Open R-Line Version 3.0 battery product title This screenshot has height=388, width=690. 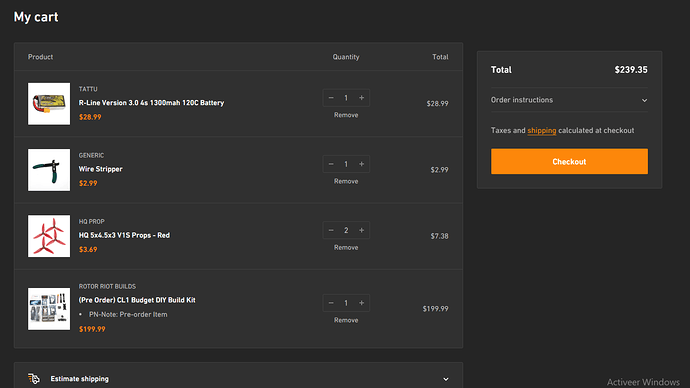[151, 102]
